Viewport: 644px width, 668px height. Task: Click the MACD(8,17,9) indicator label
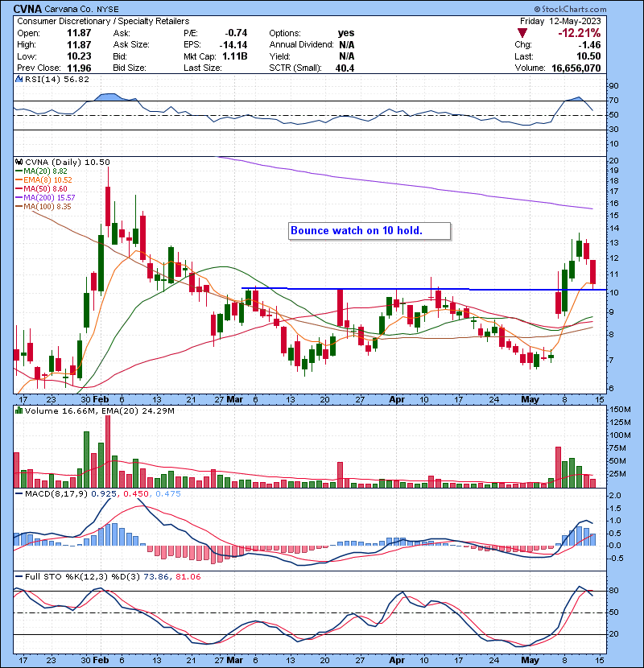pos(56,494)
